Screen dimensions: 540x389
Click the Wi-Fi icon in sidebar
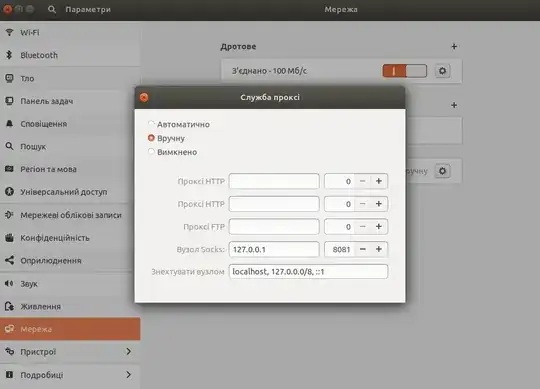tap(9, 32)
